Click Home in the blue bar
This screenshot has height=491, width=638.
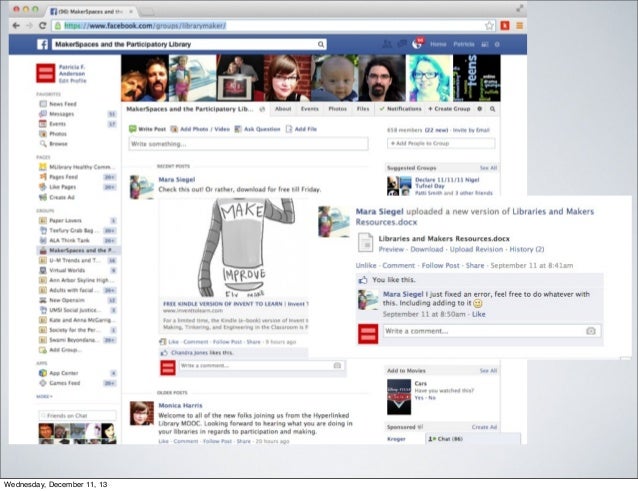click(x=438, y=44)
